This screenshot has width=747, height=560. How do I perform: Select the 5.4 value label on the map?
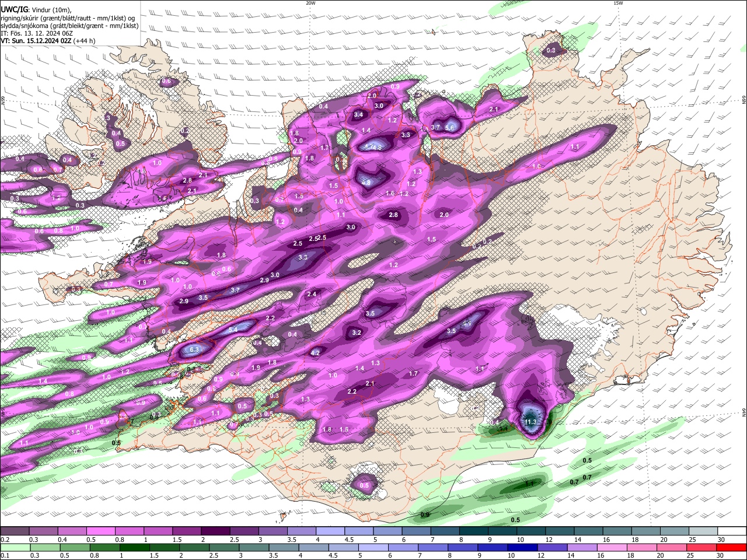click(x=232, y=330)
